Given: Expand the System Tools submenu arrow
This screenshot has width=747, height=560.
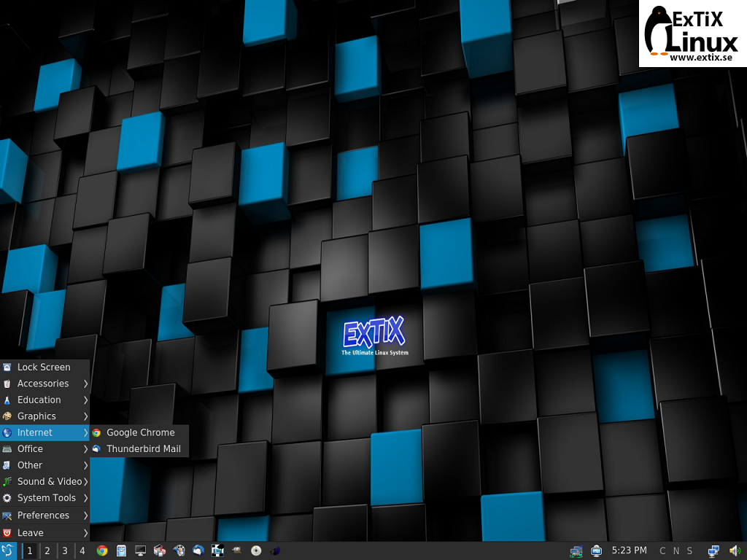Looking at the screenshot, I should (x=85, y=497).
